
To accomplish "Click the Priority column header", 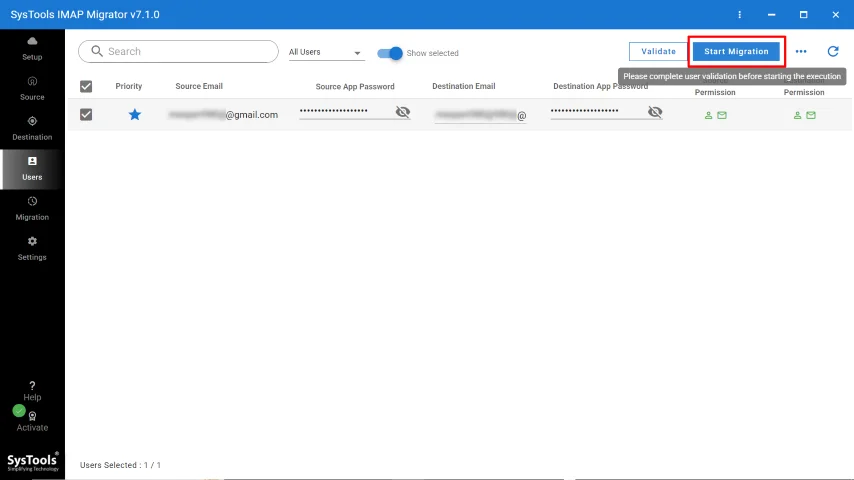I will click(129, 86).
